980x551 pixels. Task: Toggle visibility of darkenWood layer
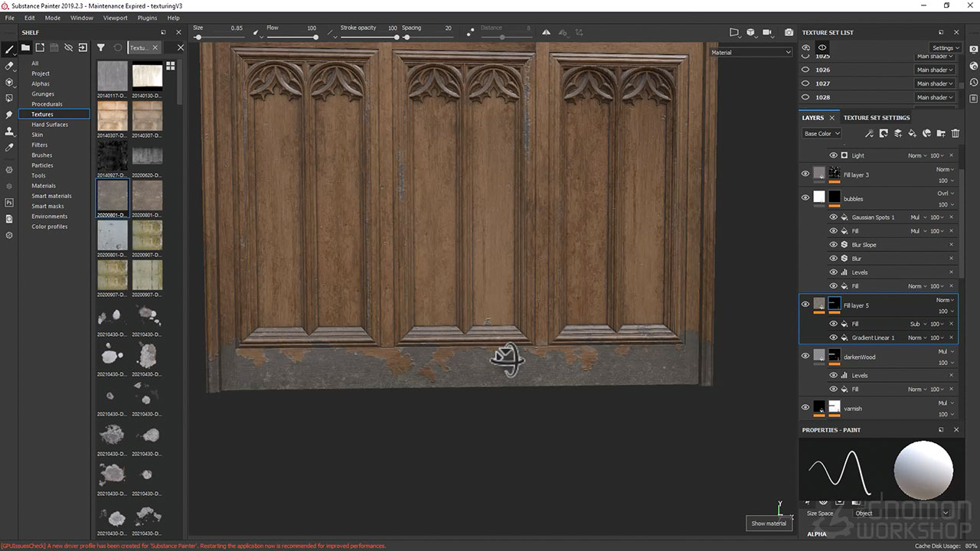pos(805,356)
